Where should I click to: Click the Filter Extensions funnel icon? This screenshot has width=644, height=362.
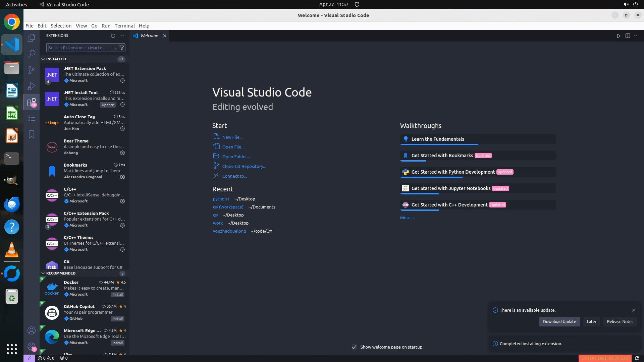[x=122, y=48]
